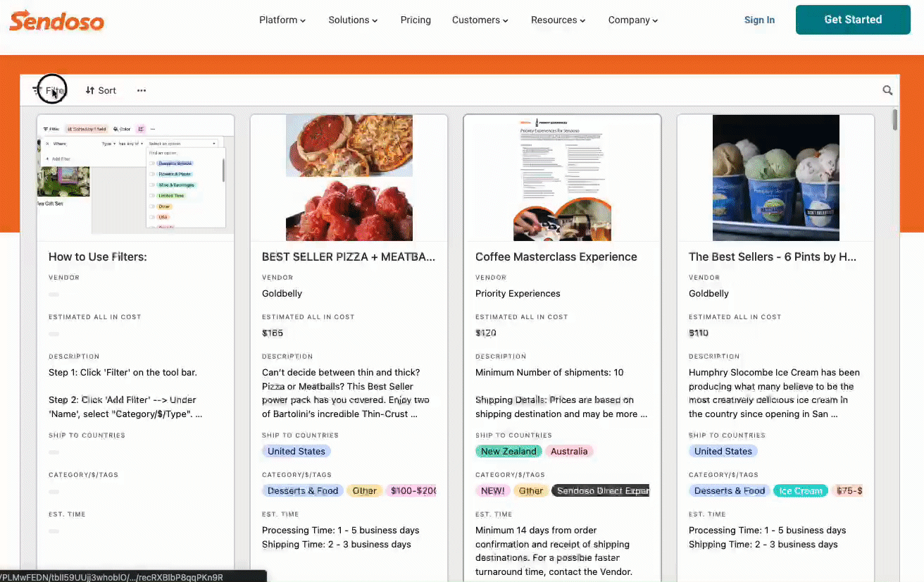Click the Sendoso logo

tap(56, 20)
